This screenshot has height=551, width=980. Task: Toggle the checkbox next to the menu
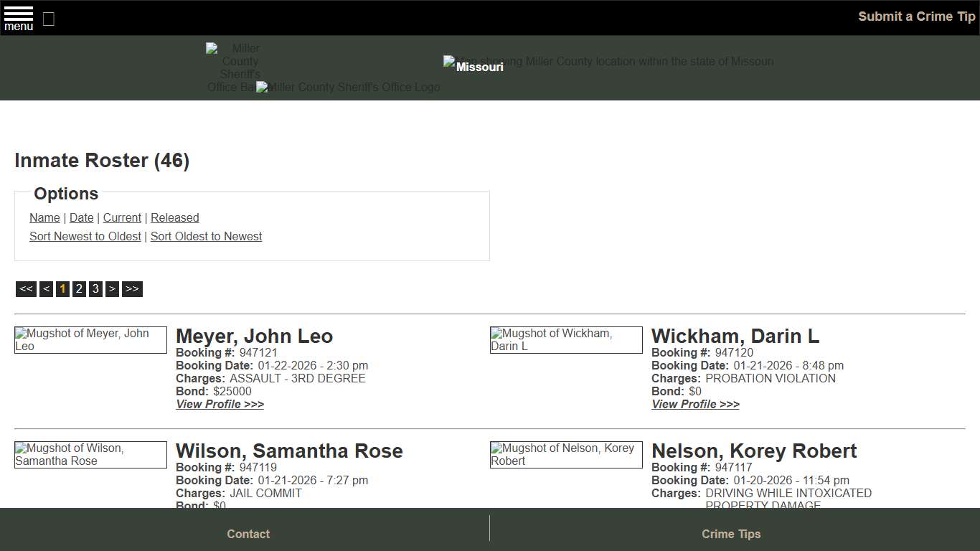[48, 19]
